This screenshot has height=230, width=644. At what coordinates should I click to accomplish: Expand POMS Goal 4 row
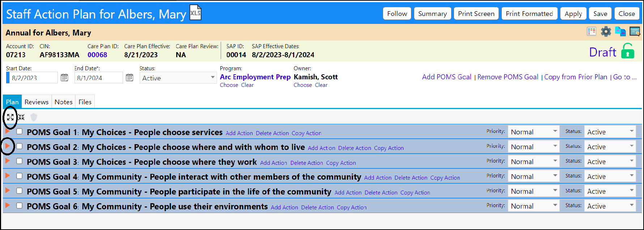coord(7,176)
